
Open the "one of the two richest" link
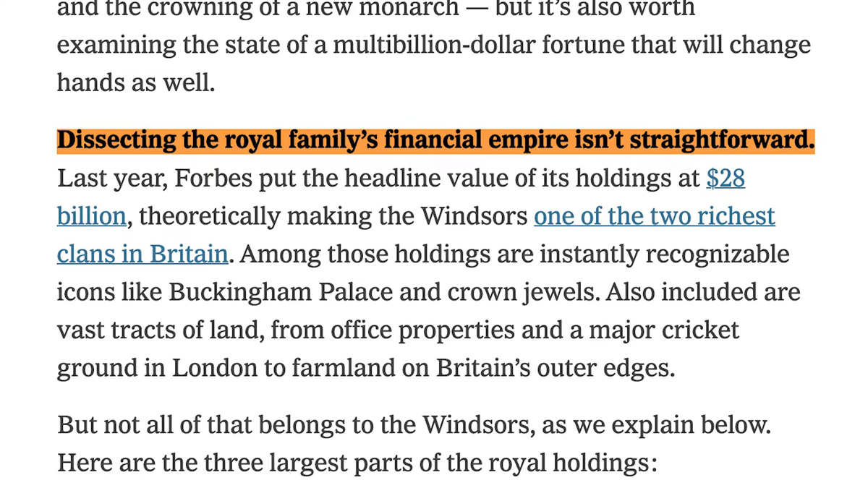click(655, 216)
